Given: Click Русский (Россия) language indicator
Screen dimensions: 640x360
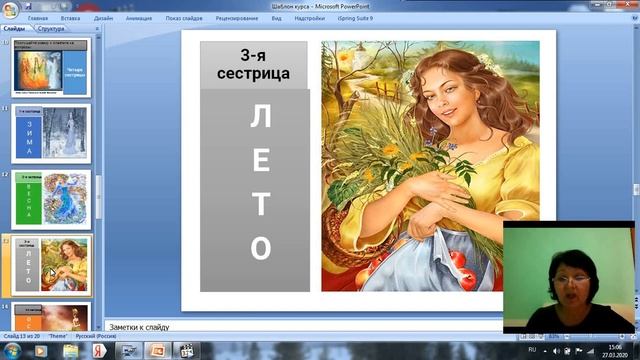Looking at the screenshot, I should point(96,336).
